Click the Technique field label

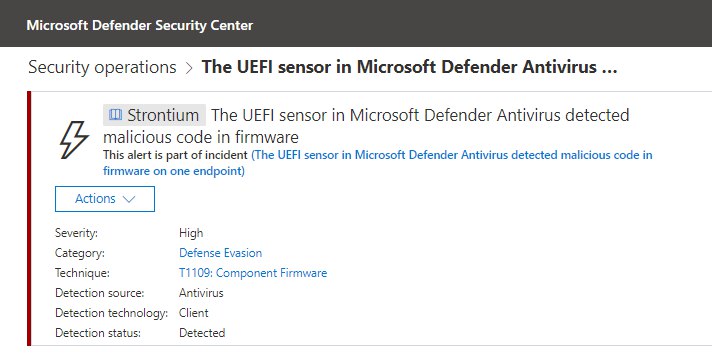pyautogui.click(x=82, y=273)
